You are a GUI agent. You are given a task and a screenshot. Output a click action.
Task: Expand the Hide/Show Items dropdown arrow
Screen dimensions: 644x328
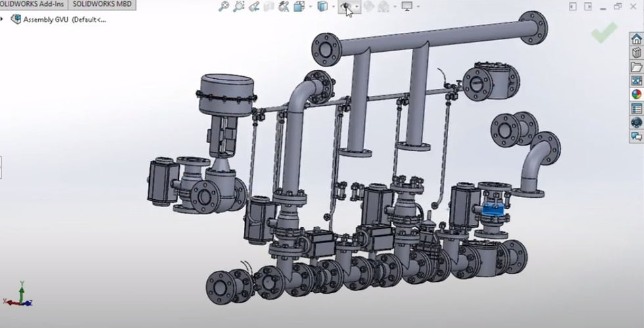357,7
